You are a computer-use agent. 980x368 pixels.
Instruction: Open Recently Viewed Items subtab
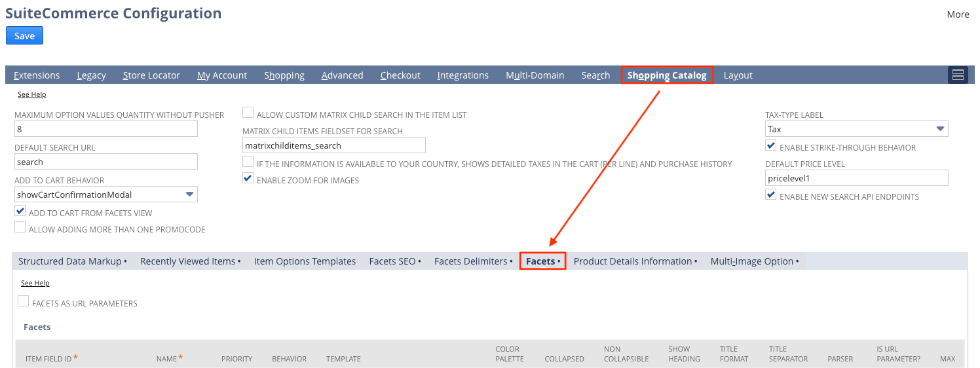(191, 261)
